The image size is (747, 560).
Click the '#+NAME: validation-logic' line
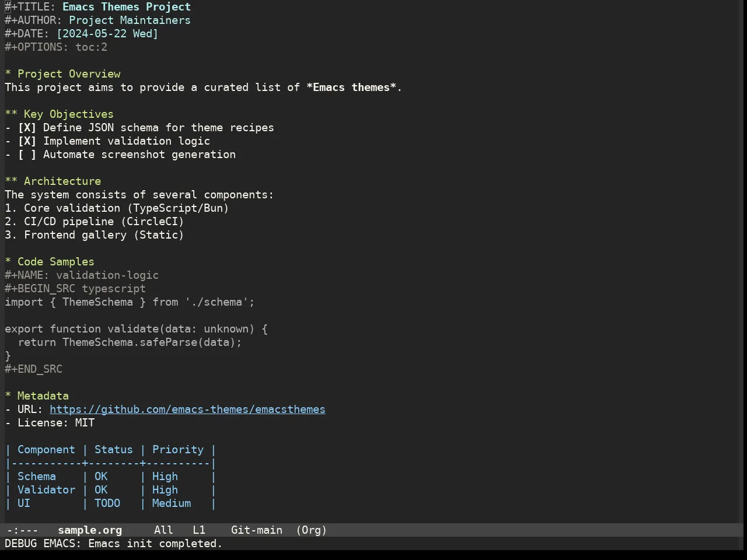coord(82,275)
